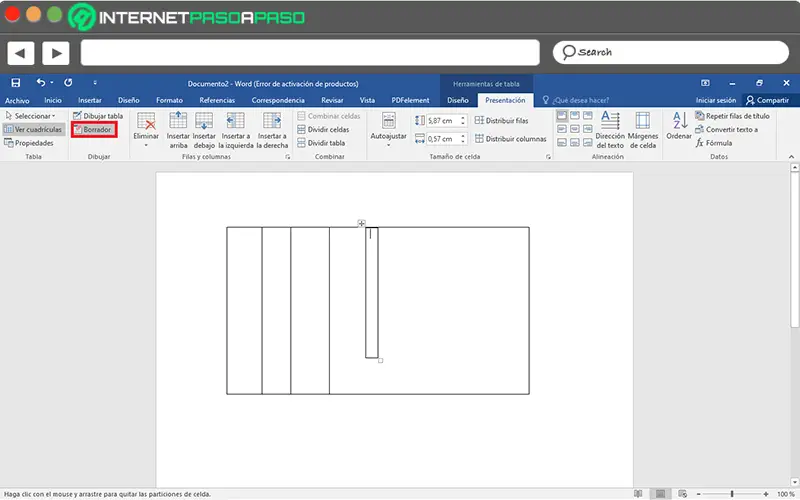Switch to the Insertar tab
Viewport: 800px width, 500px height.
[x=90, y=100]
